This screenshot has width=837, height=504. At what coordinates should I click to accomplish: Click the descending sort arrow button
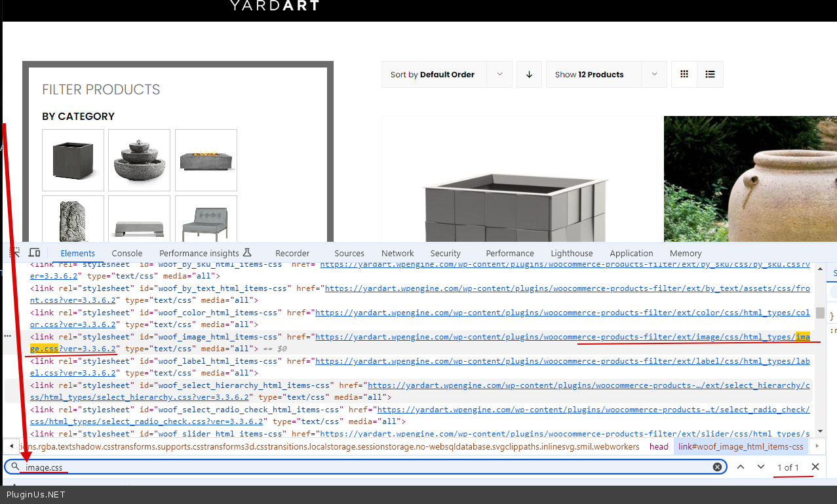(529, 75)
